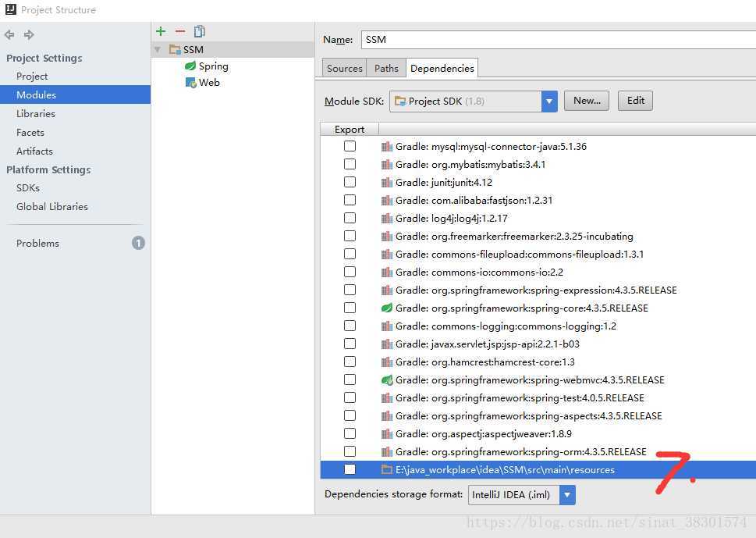
Task: Click the Problems count badge
Action: (x=138, y=243)
